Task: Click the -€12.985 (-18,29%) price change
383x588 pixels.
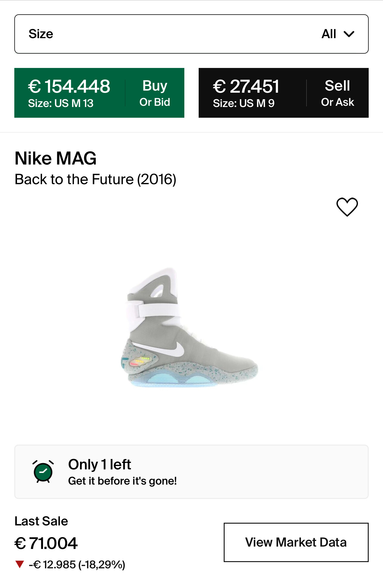Action: [x=77, y=564]
